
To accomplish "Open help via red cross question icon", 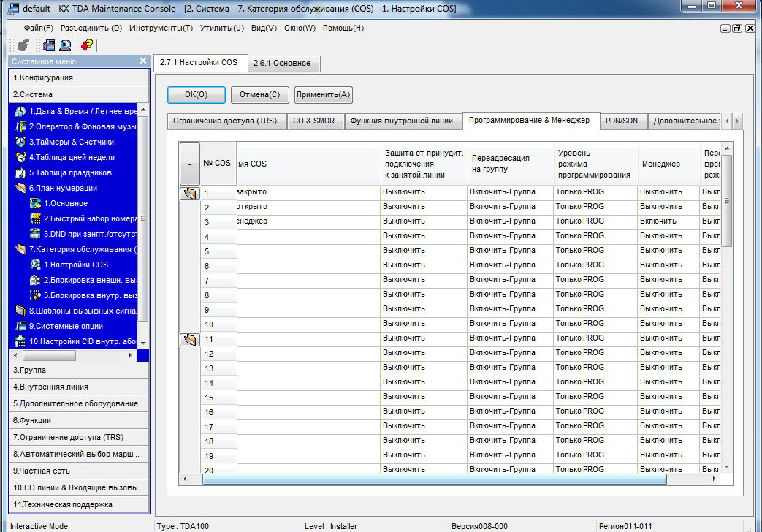I will pos(87,45).
